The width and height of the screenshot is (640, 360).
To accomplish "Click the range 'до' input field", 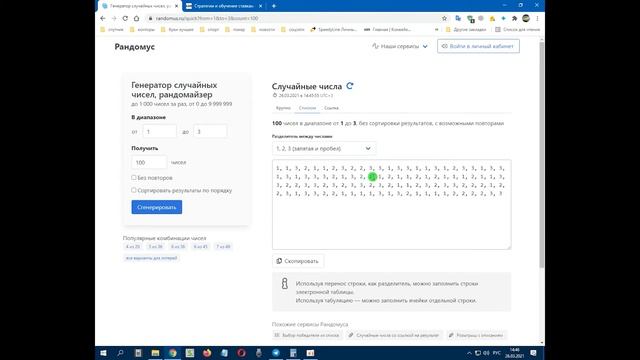I will (210, 132).
